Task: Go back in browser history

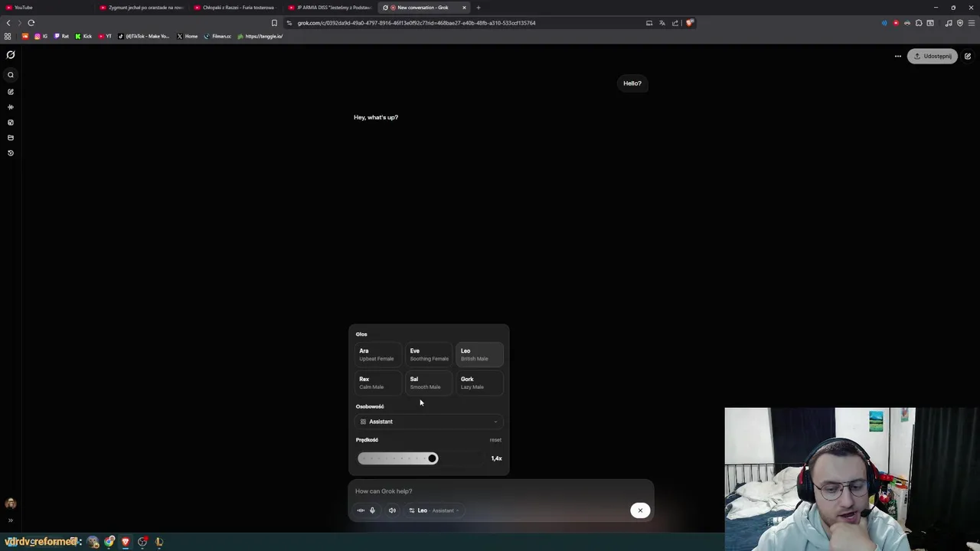Action: pyautogui.click(x=8, y=23)
